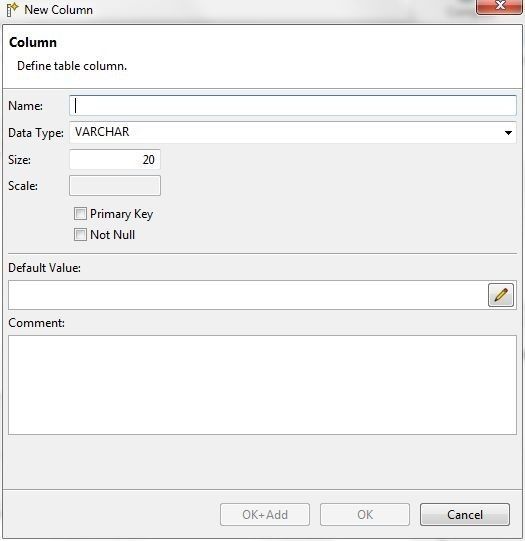525x541 pixels.
Task: Toggle Not Null via its label text
Action: (112, 235)
